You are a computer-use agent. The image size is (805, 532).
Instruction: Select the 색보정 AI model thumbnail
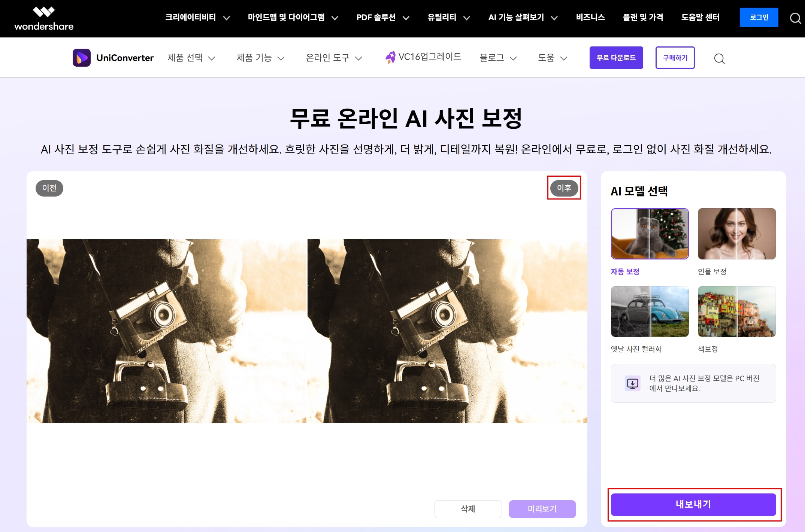pyautogui.click(x=736, y=311)
